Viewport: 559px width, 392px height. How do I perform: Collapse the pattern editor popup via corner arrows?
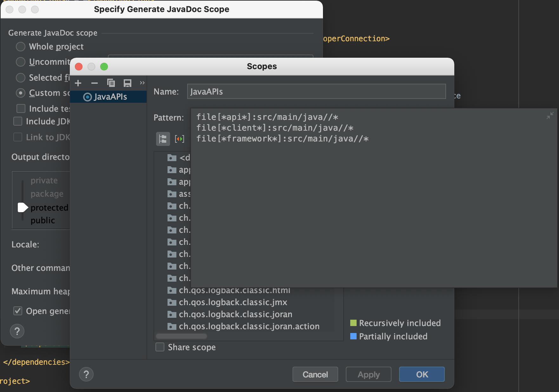[x=550, y=116]
